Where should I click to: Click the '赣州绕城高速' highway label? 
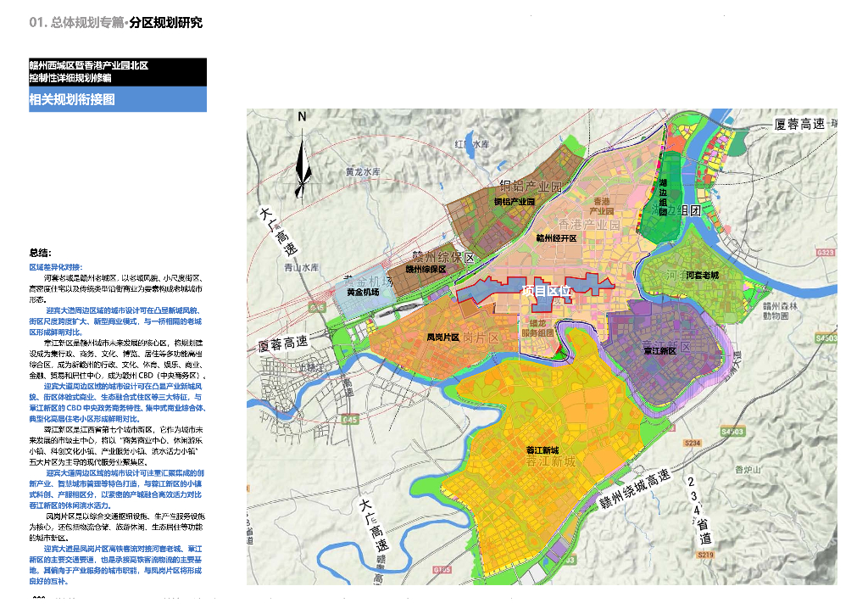[635, 489]
